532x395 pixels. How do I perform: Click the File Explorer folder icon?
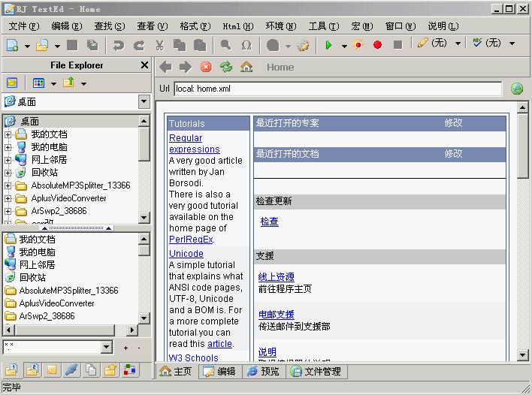click(x=12, y=83)
